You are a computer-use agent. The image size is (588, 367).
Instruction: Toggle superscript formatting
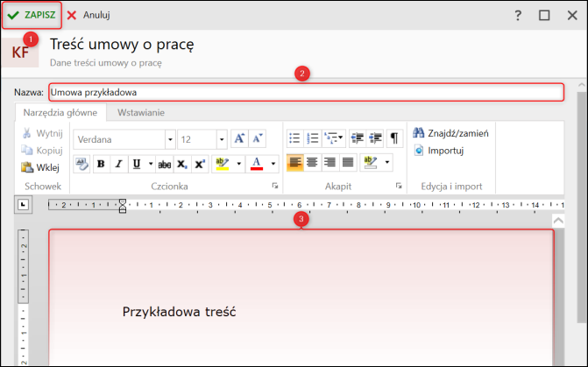200,164
